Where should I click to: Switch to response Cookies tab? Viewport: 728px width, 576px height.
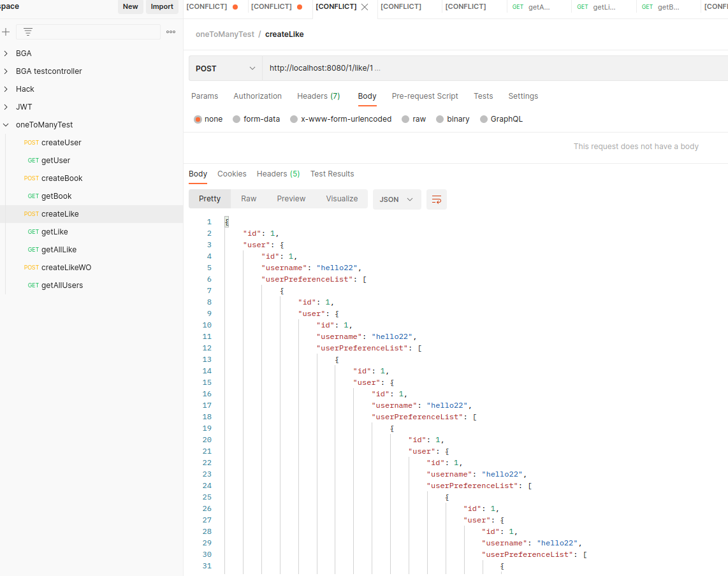click(231, 173)
